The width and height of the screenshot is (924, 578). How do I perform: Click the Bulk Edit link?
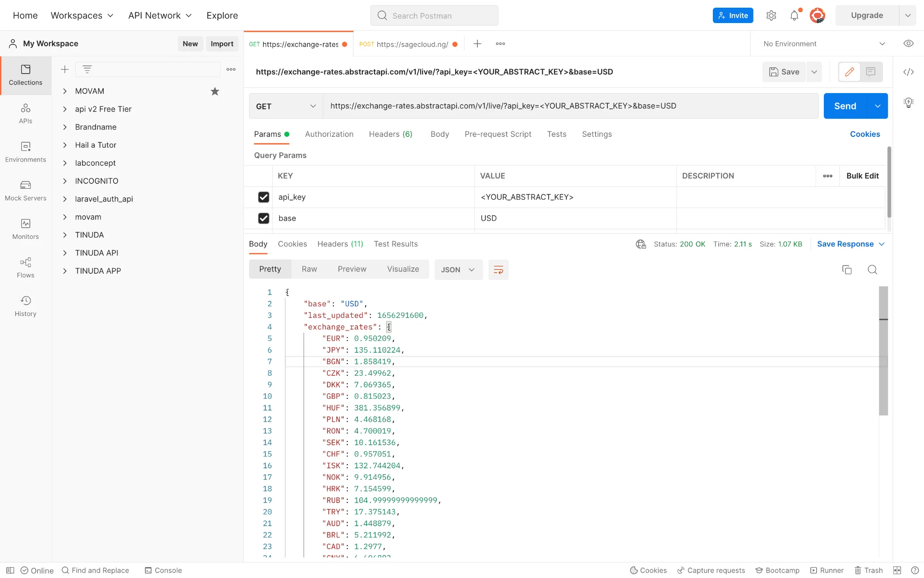click(862, 176)
